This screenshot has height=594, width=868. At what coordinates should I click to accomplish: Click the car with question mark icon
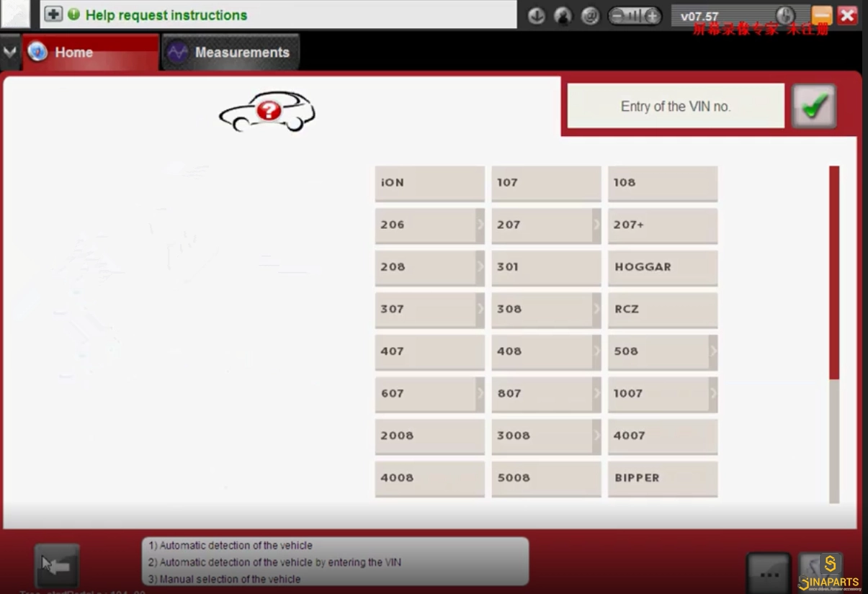[x=267, y=112]
